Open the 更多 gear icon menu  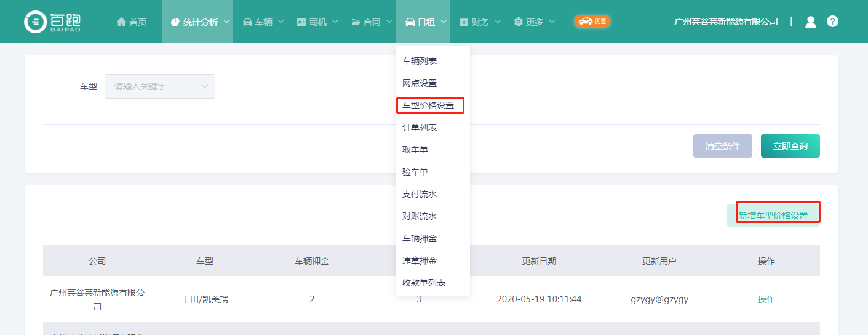click(x=519, y=22)
